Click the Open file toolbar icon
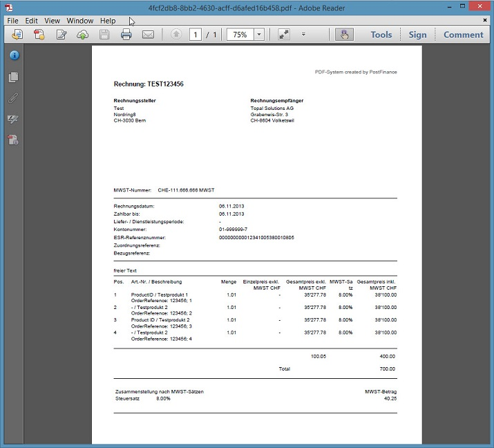494x448 pixels. click(x=18, y=35)
